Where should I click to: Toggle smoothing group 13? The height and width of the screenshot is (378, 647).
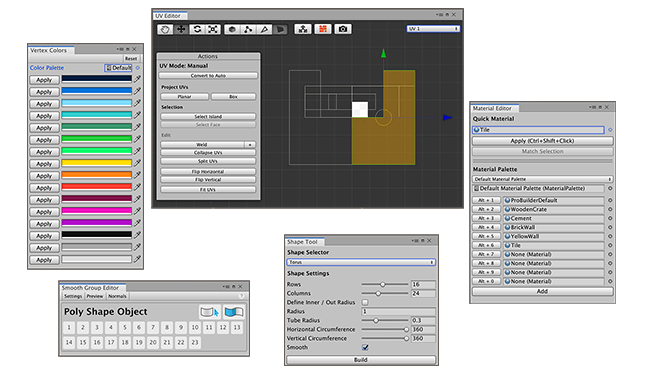pos(236,328)
